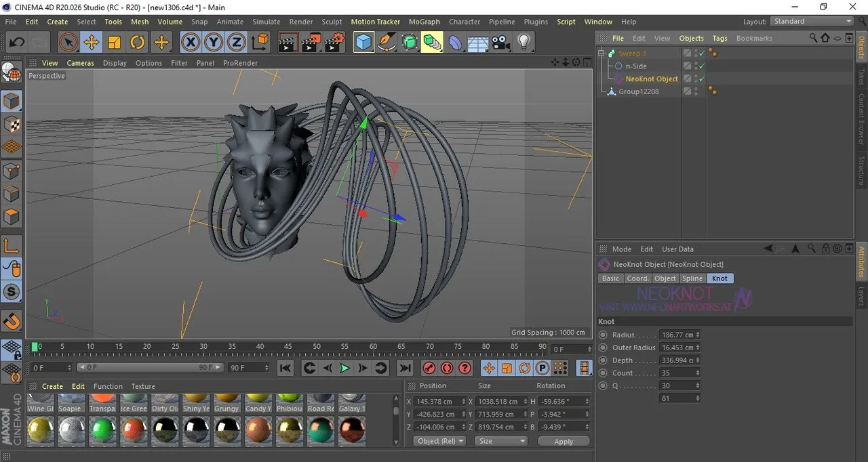Open the Simulate menu

click(x=266, y=22)
